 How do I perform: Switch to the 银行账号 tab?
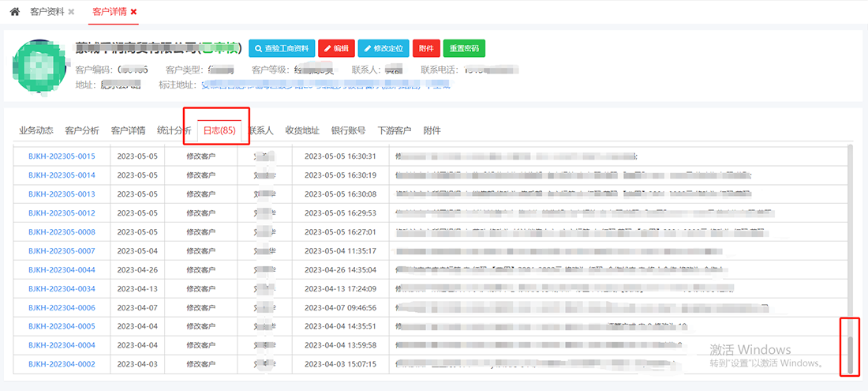coord(348,130)
